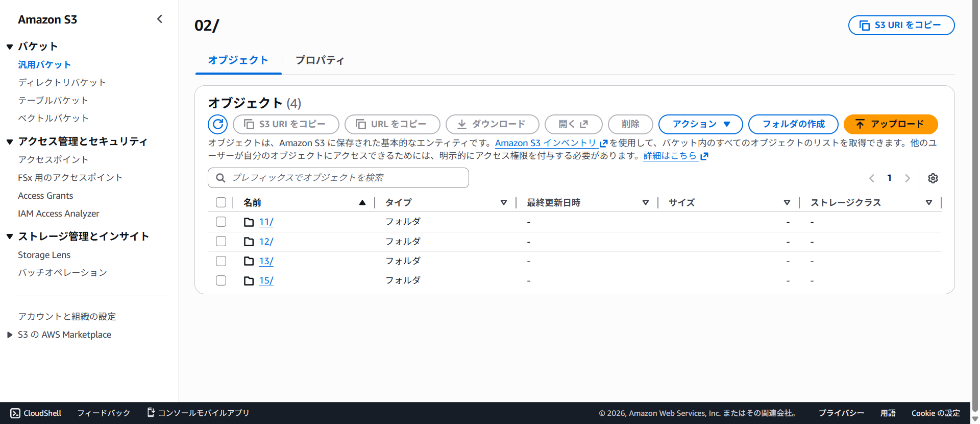The width and height of the screenshot is (980, 424).
Task: Open 汎用バケット in sidebar
Action: coord(44,65)
